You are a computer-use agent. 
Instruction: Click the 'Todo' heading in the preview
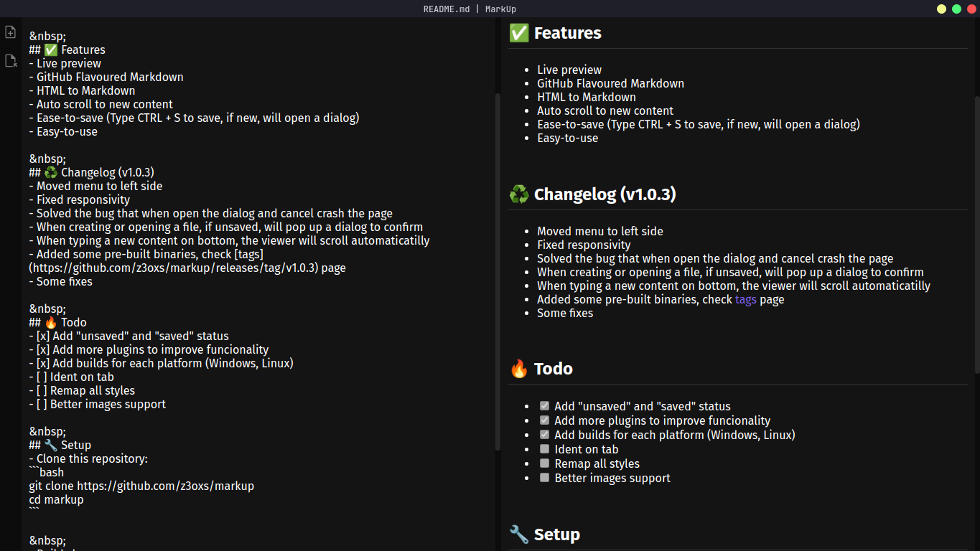tap(541, 369)
